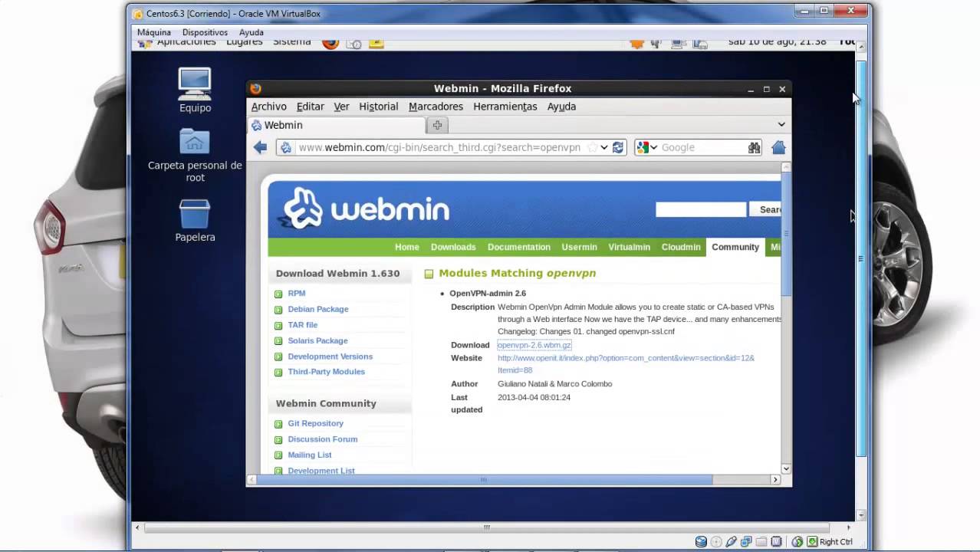Click reload page icon in address bar
This screenshot has height=552, width=980.
tap(618, 147)
